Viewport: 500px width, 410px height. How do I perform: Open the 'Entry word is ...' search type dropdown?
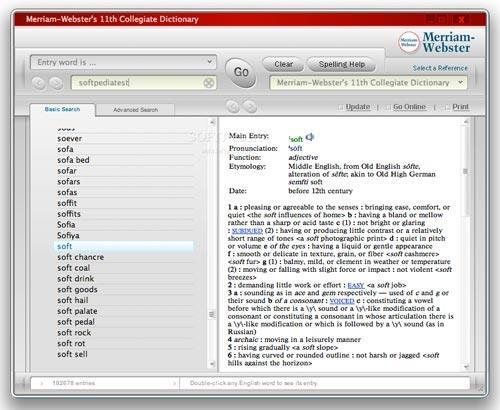123,62
